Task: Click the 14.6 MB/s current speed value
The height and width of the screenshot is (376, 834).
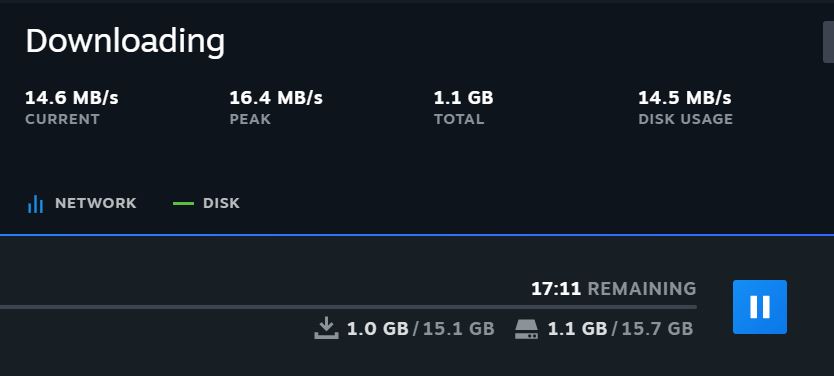Action: click(x=72, y=98)
